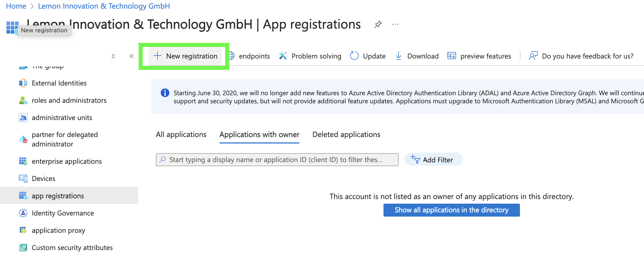The width and height of the screenshot is (644, 253).
Task: Click the Custom security attributes icon
Action: (23, 248)
